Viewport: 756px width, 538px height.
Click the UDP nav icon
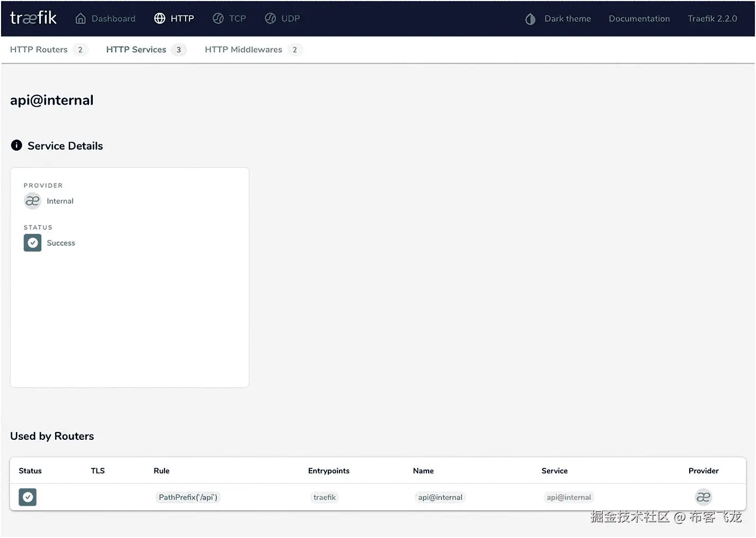click(270, 19)
